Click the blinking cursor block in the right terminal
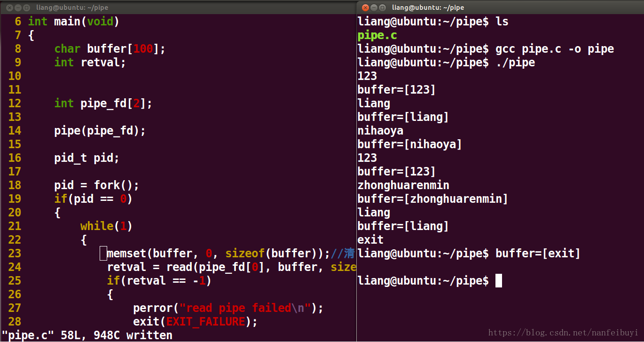Viewport: 644px width, 342px height. coord(498,280)
